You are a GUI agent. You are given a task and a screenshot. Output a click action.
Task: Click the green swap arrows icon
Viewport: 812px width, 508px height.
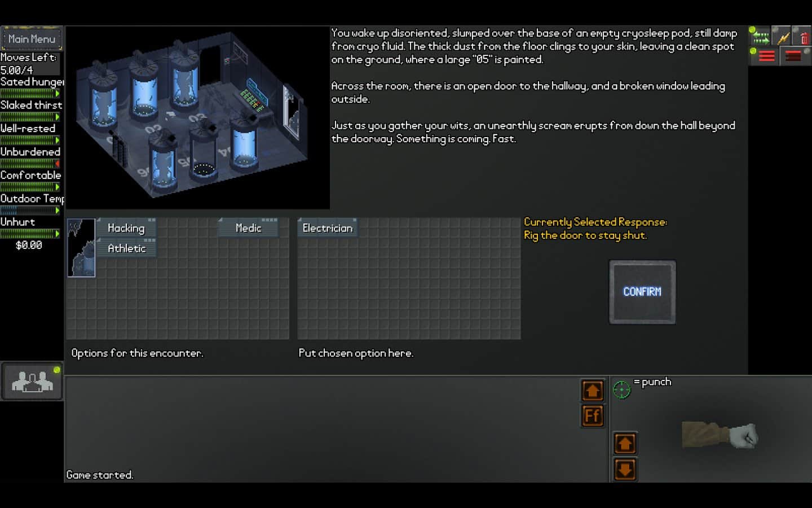click(x=760, y=37)
